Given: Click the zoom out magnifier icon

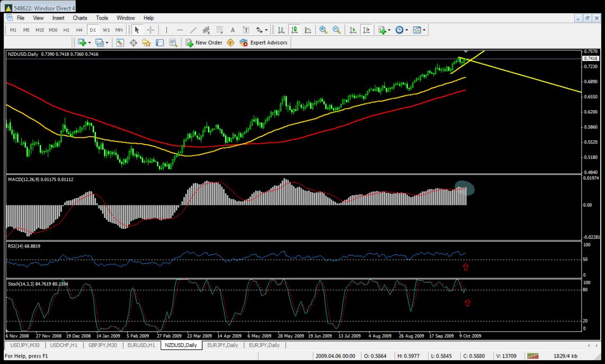Looking at the screenshot, I should click(x=336, y=30).
